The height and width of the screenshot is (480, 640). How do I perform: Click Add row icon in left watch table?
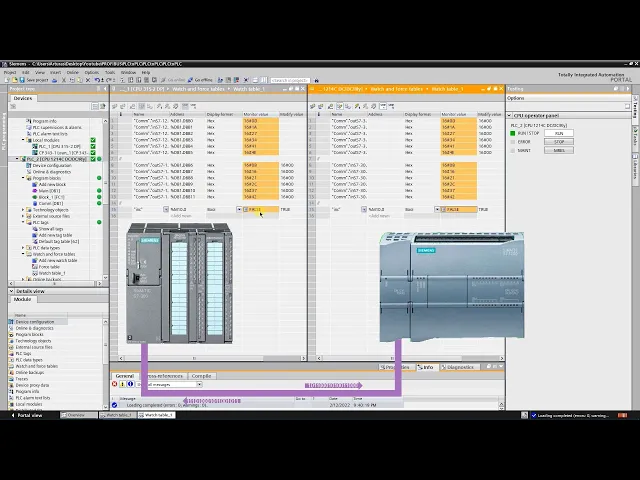tap(122, 106)
